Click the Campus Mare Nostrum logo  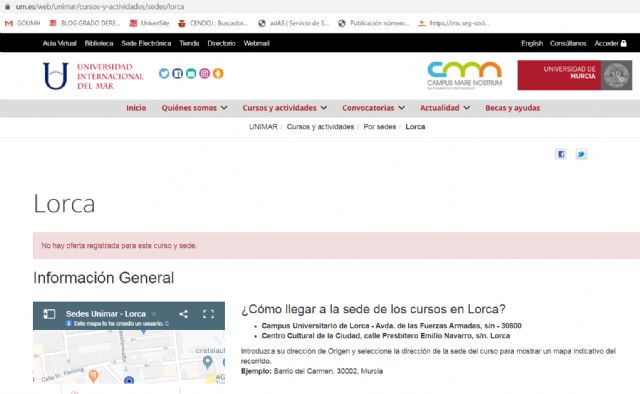point(464,75)
